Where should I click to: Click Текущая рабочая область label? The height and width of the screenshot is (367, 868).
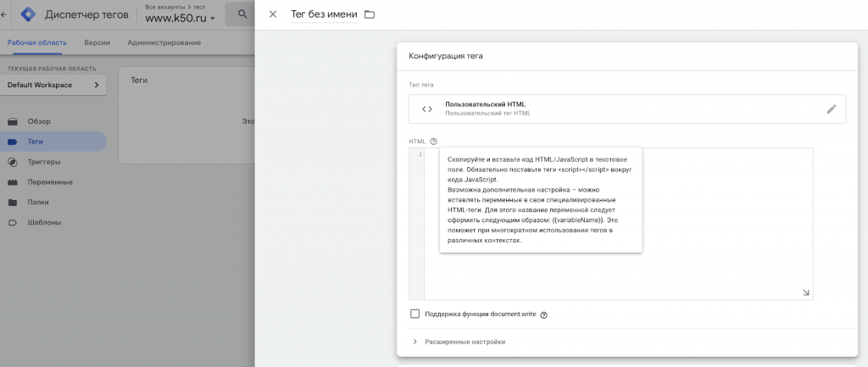pos(52,69)
